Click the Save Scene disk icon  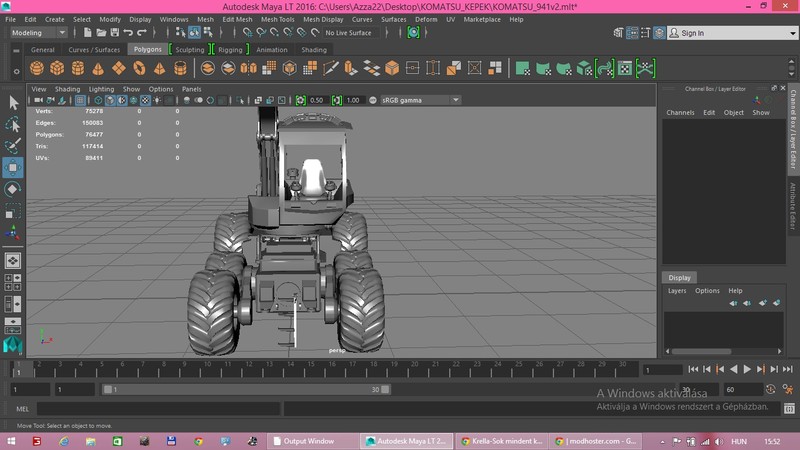tap(115, 33)
